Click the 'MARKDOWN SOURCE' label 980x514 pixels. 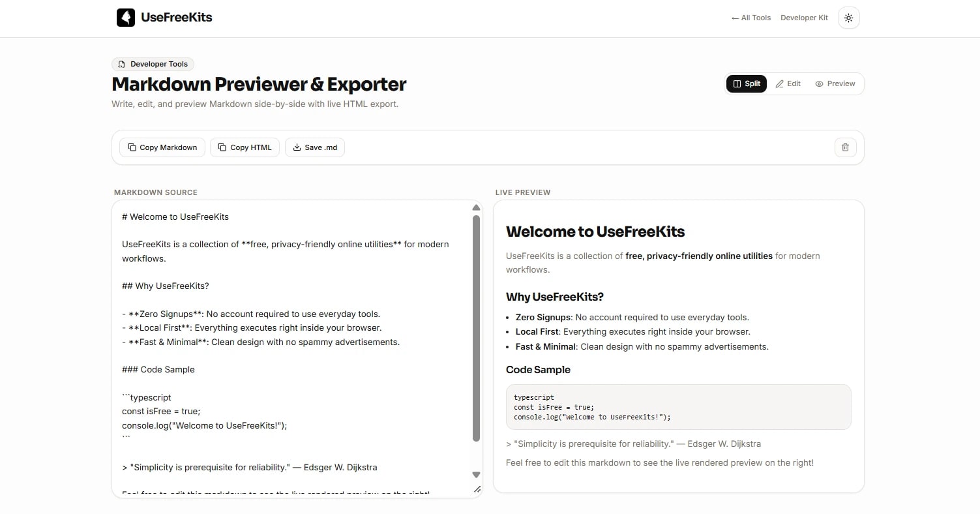(156, 192)
